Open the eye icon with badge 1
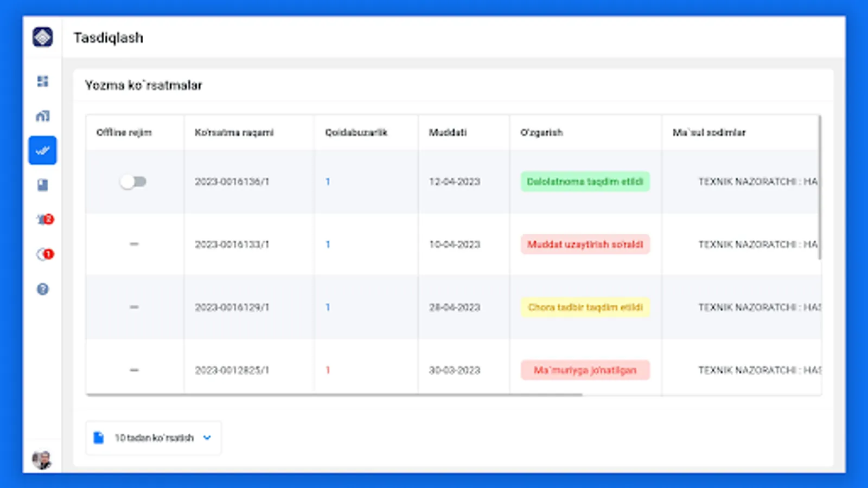The width and height of the screenshot is (868, 488). coord(44,254)
